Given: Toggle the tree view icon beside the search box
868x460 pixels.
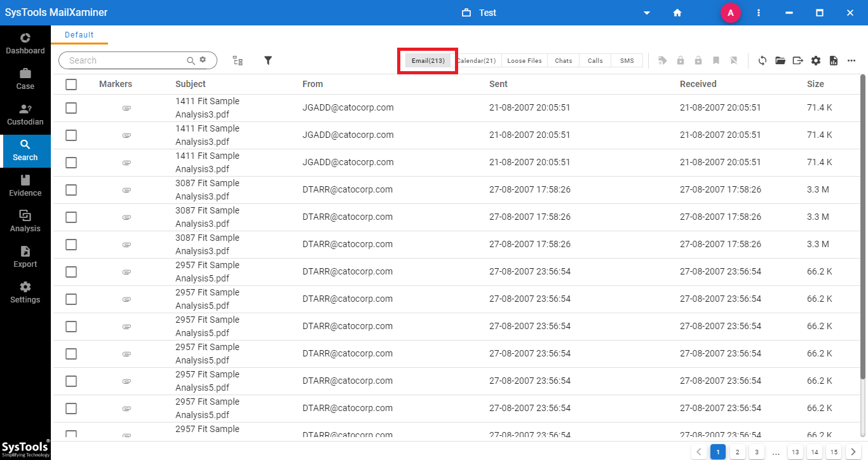Looking at the screenshot, I should pos(238,60).
